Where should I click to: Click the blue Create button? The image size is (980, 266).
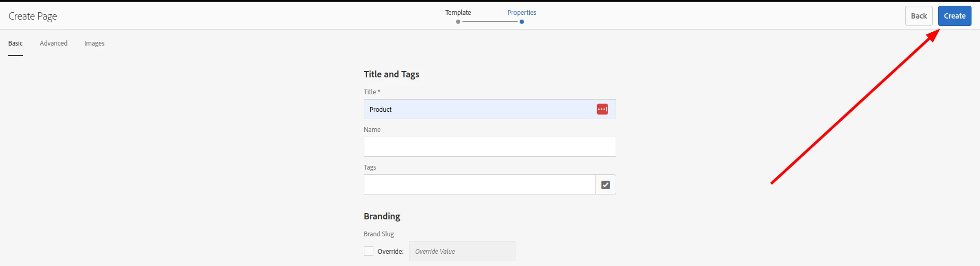pyautogui.click(x=955, y=16)
